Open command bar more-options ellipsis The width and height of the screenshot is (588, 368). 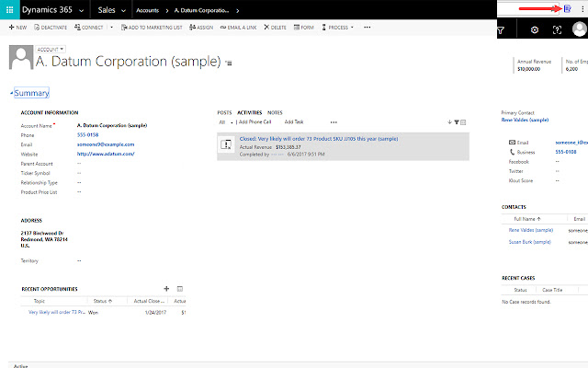click(x=367, y=28)
